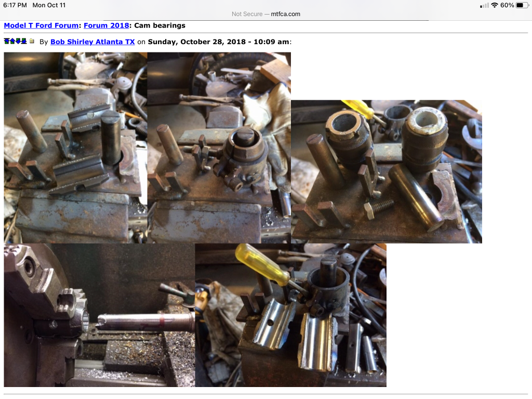Screen dimensions: 532x399
Task: Go to the Forum 2018 breadcrumb link
Action: pyautogui.click(x=106, y=25)
